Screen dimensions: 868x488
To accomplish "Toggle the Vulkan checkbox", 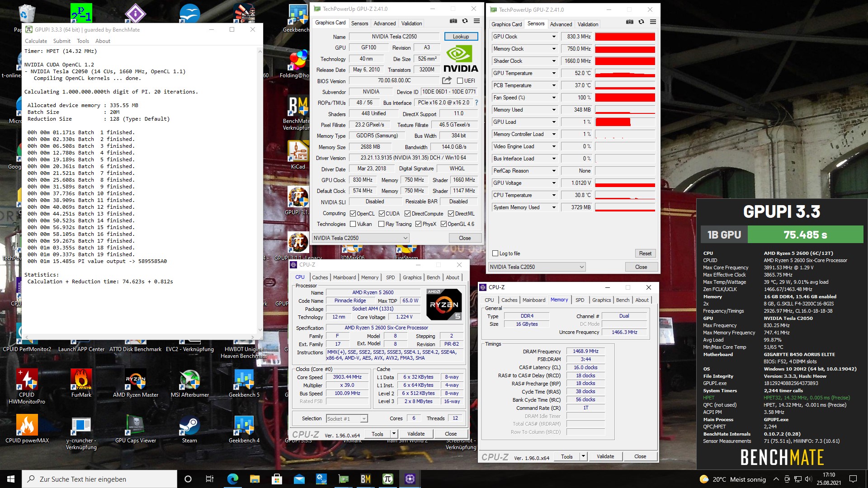I will point(353,224).
